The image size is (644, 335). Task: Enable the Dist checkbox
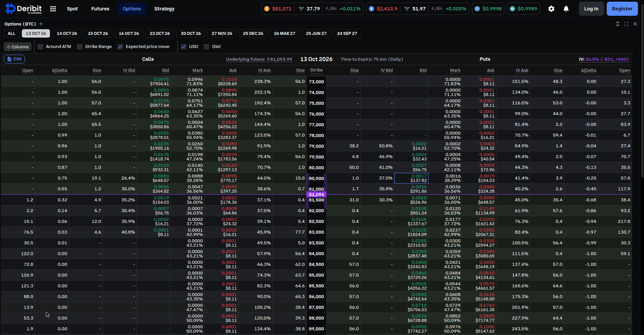(x=206, y=47)
